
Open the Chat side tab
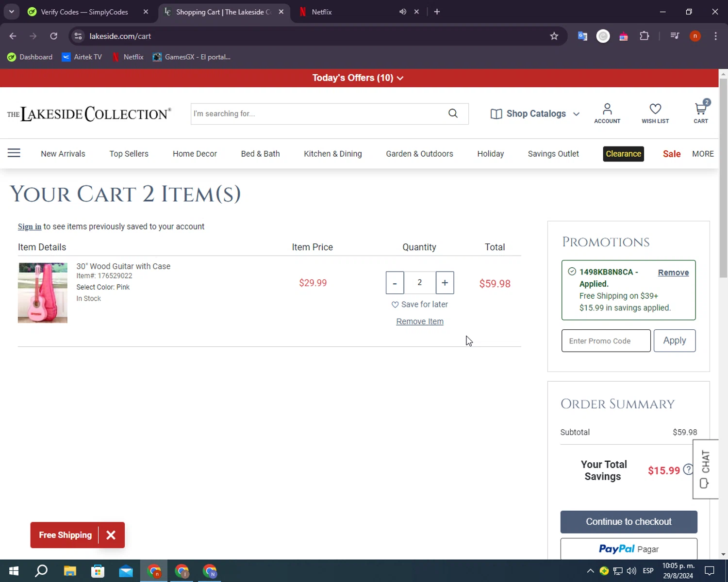(706, 469)
